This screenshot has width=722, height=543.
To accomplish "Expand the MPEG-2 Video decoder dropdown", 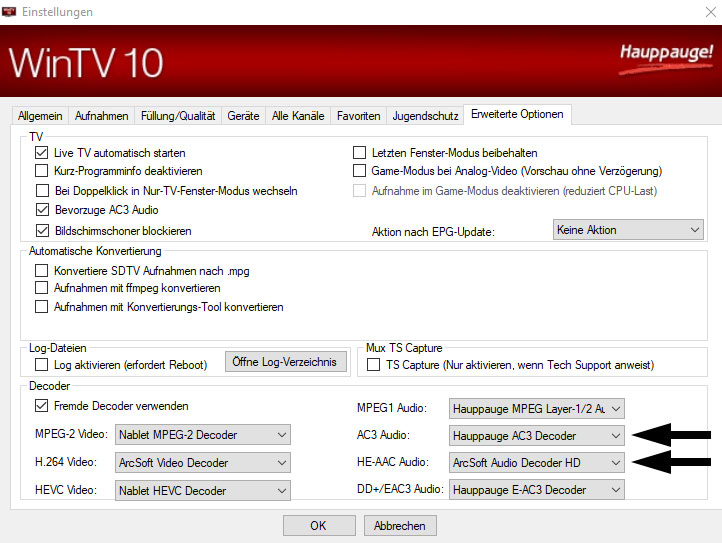I will [x=203, y=435].
